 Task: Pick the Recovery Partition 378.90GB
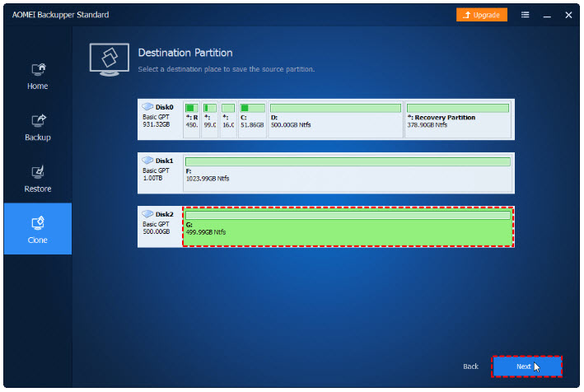[458, 118]
